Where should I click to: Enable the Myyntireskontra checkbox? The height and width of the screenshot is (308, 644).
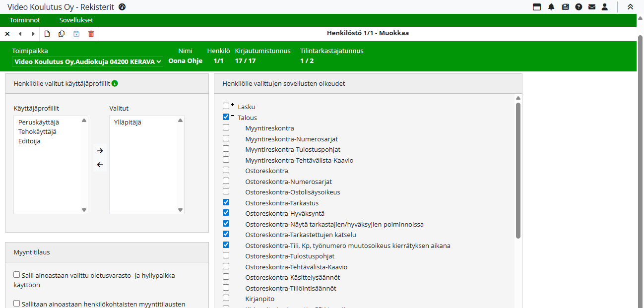point(226,127)
